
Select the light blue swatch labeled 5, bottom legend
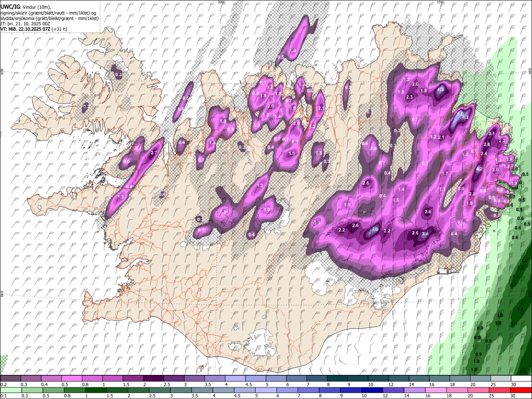tap(266, 390)
